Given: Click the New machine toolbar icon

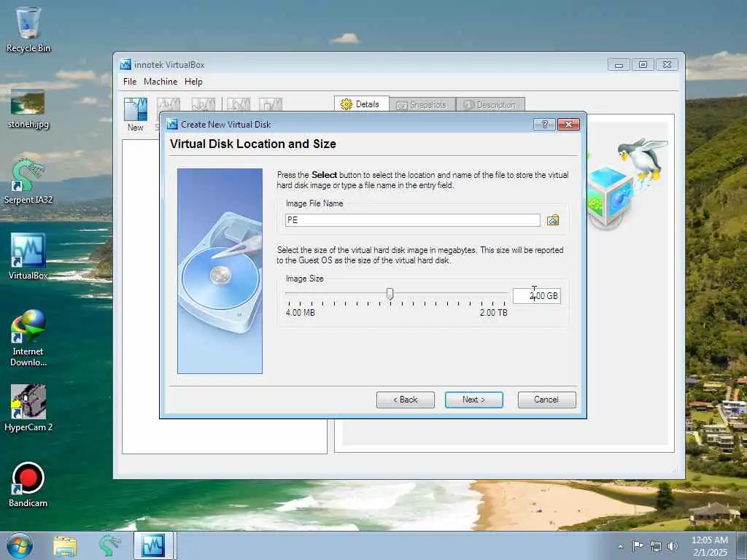Looking at the screenshot, I should tap(135, 114).
